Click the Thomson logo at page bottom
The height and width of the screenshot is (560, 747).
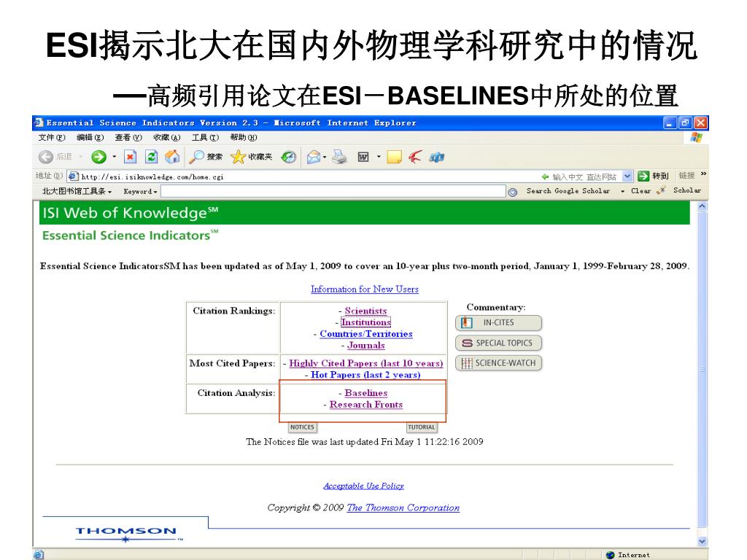(127, 534)
